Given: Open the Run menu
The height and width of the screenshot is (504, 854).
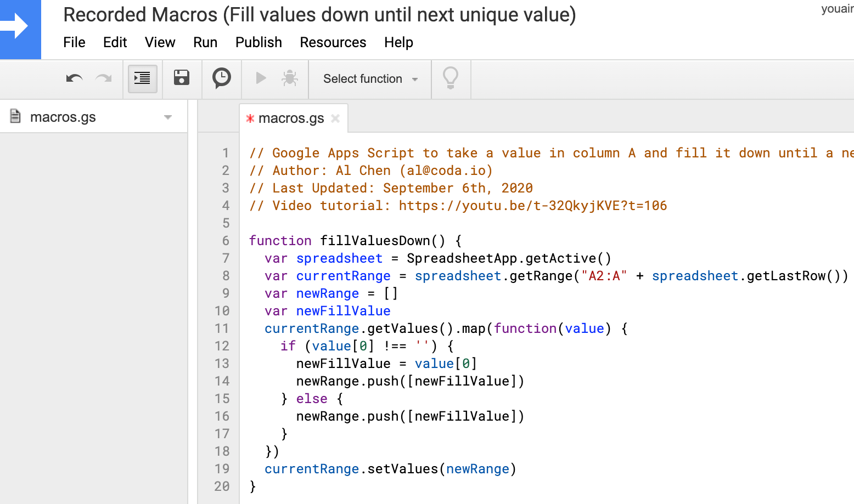Looking at the screenshot, I should click(x=205, y=42).
